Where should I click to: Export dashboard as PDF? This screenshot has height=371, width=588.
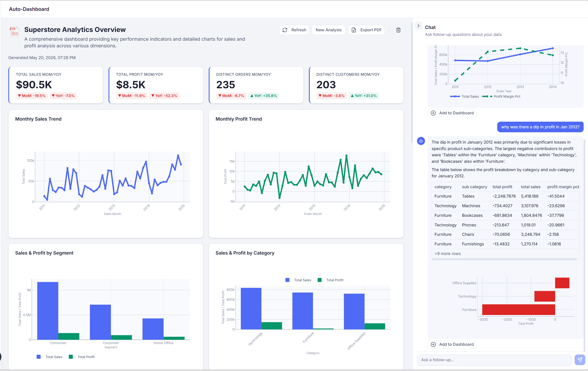(366, 30)
